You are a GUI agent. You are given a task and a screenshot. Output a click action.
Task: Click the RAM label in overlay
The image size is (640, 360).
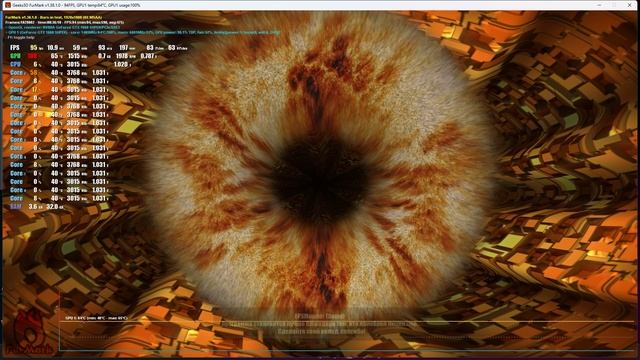click(16, 207)
